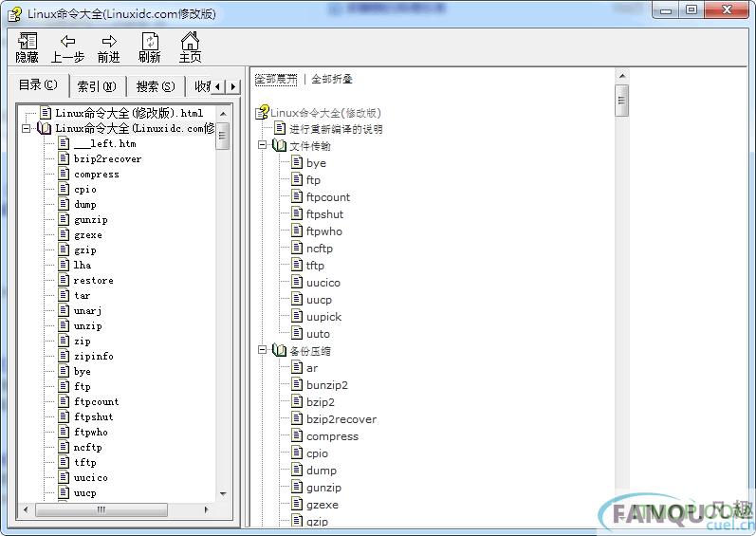
Task: Click the uucp page icon in the right pane
Action: pos(298,300)
